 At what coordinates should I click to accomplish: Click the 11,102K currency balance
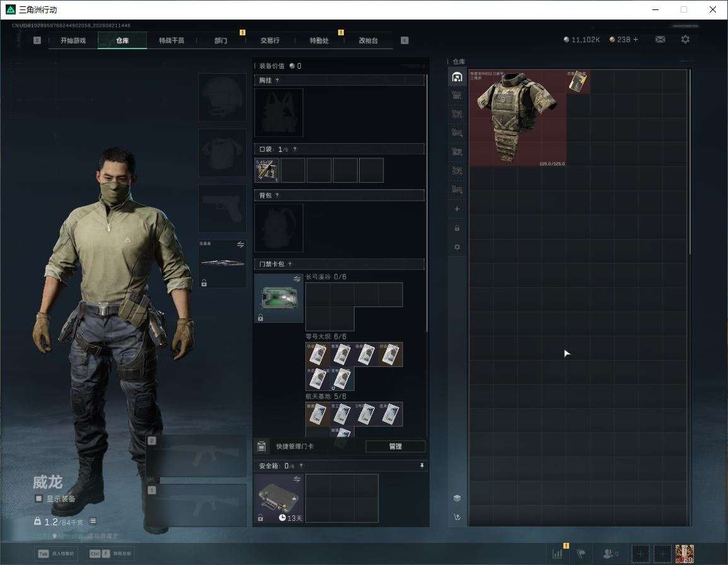(x=581, y=40)
